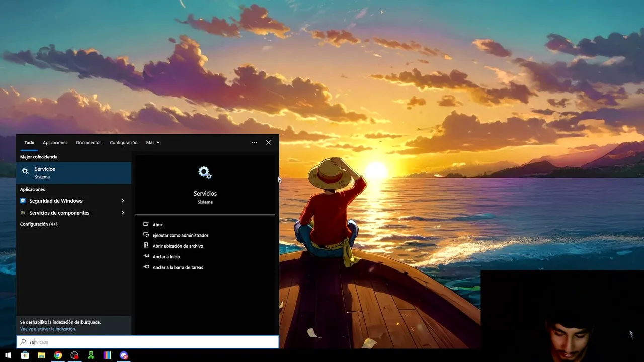This screenshot has height=362, width=644.
Task: Click the Se deshabilitó la indexación message
Action: (60, 322)
